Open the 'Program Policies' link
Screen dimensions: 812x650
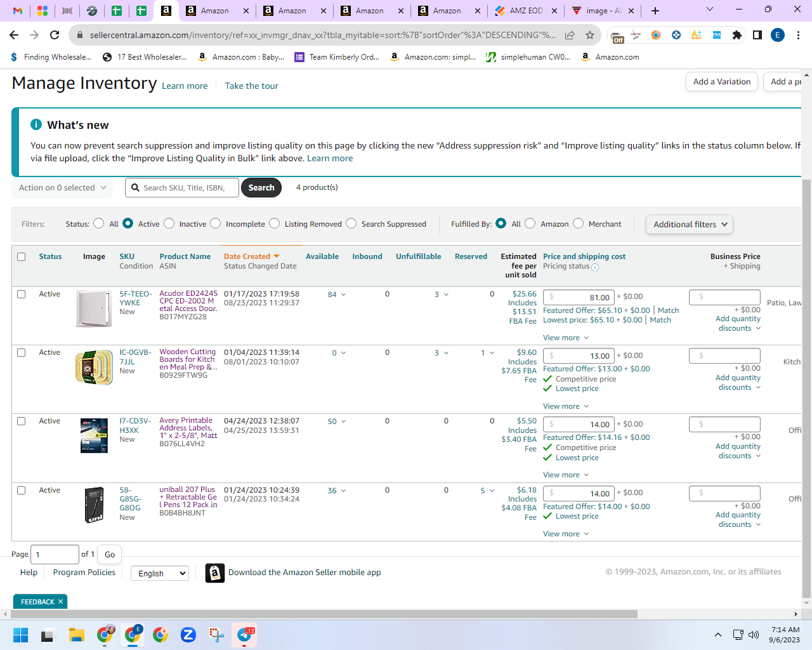pyautogui.click(x=84, y=573)
